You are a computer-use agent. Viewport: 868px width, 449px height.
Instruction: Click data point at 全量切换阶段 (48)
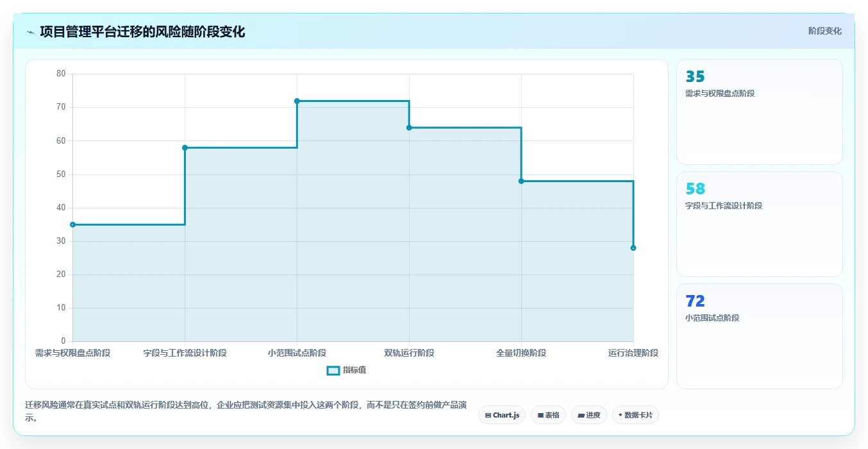[521, 181]
